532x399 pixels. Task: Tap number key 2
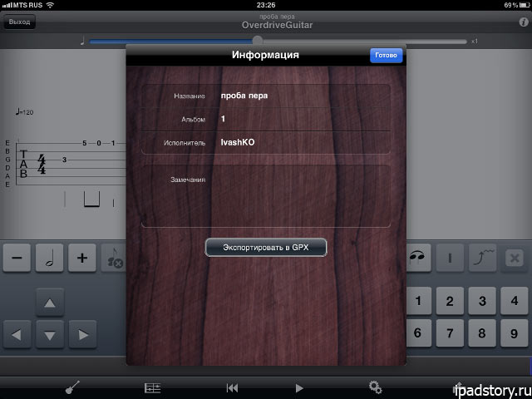click(x=450, y=301)
